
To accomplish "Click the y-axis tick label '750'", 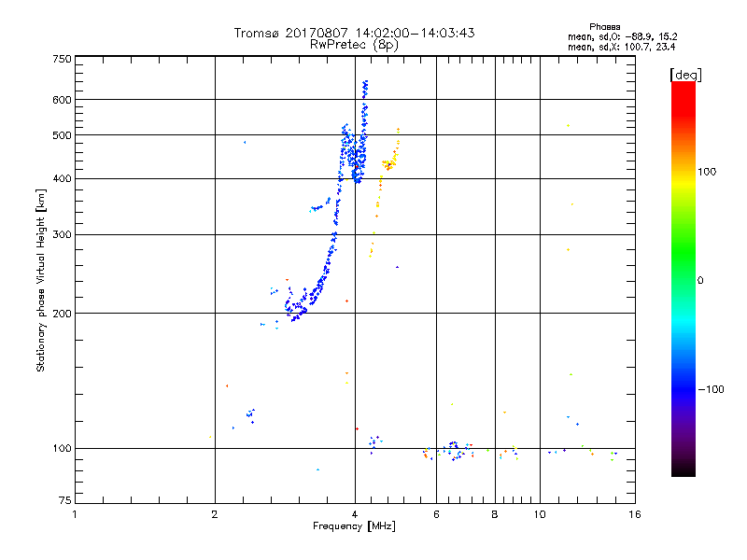I will click(x=62, y=59).
